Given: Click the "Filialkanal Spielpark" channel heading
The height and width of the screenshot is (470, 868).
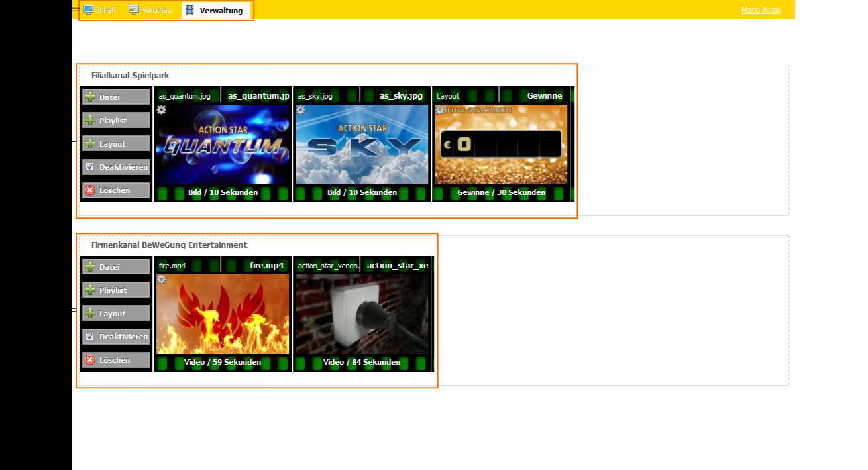Looking at the screenshot, I should [x=131, y=76].
